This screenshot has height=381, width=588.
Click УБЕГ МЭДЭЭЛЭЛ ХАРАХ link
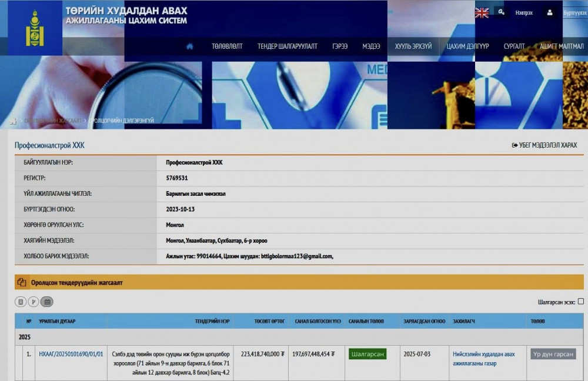point(544,145)
